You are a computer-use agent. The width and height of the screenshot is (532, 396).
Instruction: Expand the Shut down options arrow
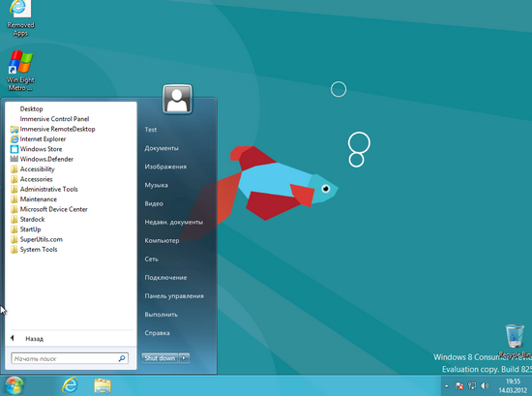[184, 358]
